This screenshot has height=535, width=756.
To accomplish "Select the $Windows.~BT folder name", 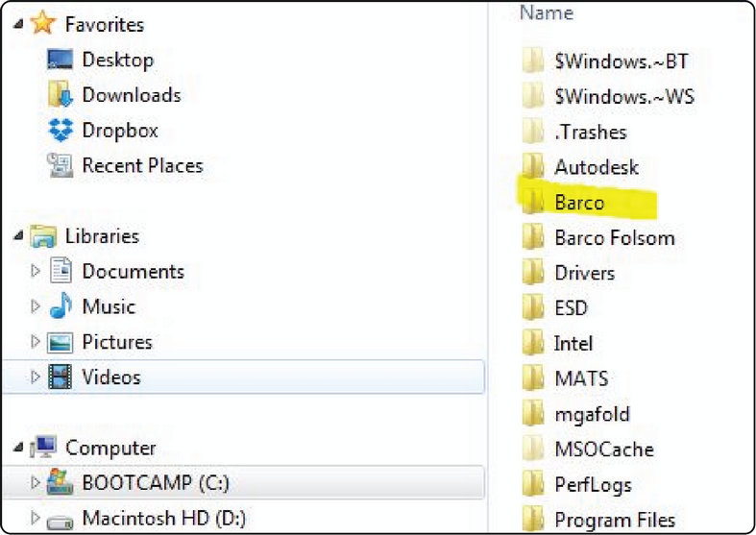I will tap(622, 61).
